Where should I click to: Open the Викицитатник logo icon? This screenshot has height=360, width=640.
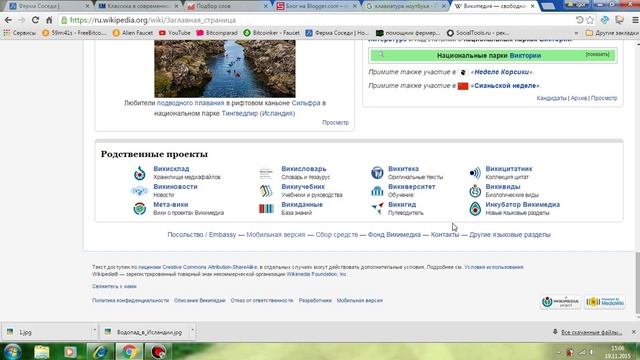tap(475, 173)
